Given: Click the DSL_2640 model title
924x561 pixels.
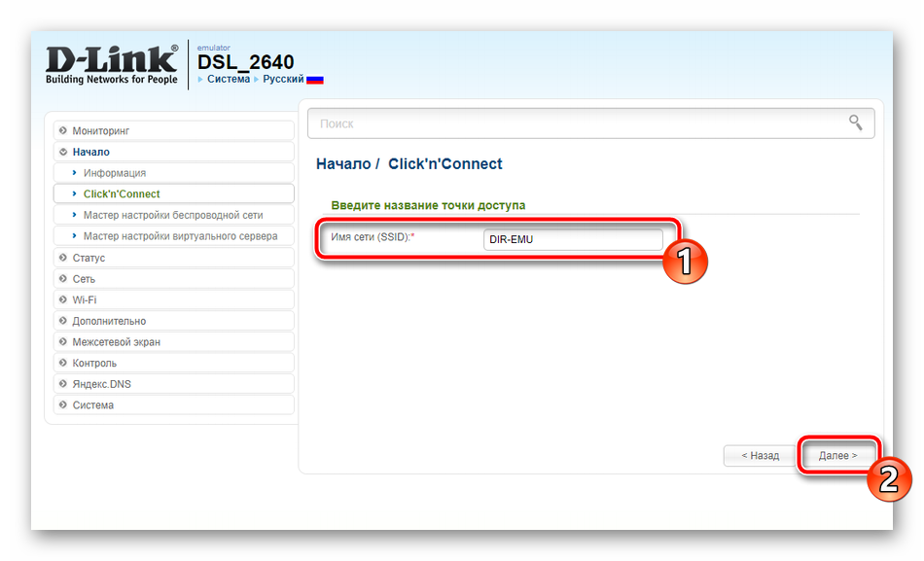Looking at the screenshot, I should 245,62.
